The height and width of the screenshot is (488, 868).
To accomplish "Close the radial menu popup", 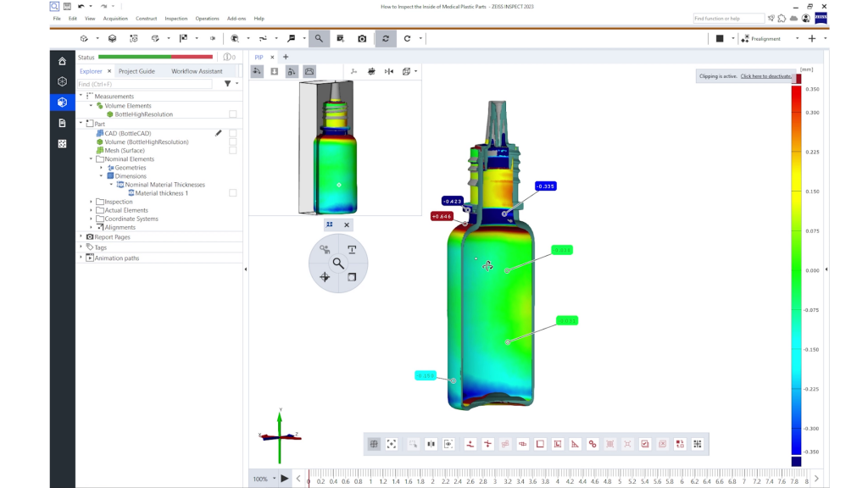I will pyautogui.click(x=347, y=225).
